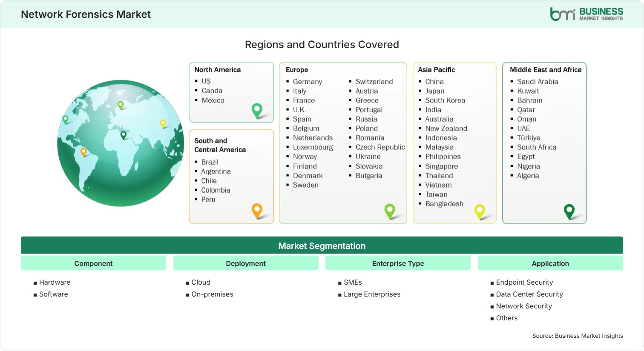Click Switzerland in the Europe list
This screenshot has height=351, width=644.
tap(374, 82)
